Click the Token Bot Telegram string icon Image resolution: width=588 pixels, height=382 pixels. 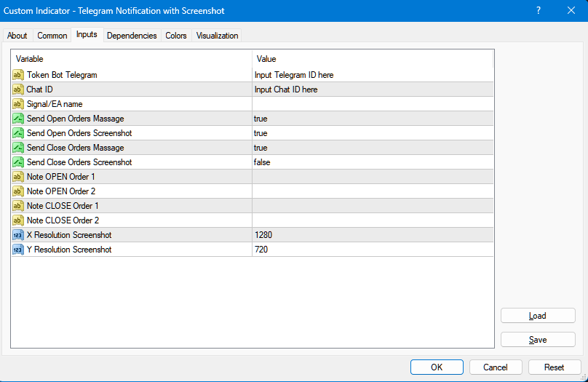18,75
